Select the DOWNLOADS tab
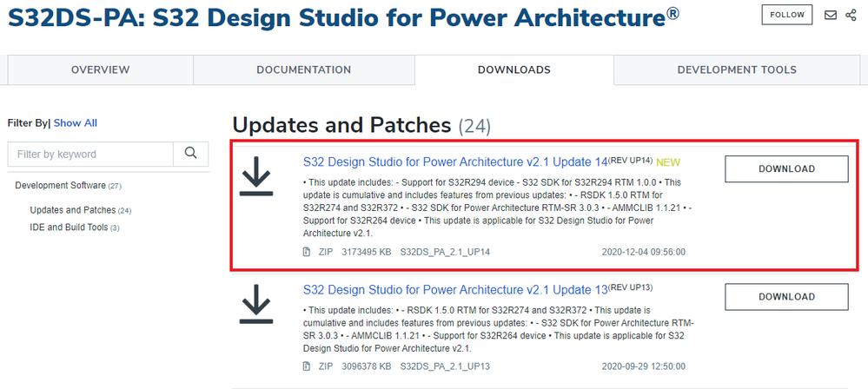 [x=514, y=69]
